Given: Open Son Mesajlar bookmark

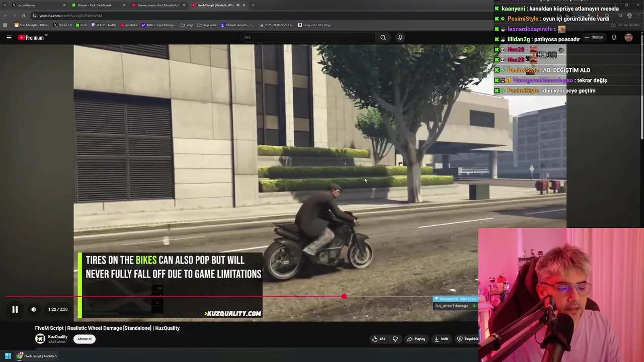Looking at the screenshot, I should 32,25.
